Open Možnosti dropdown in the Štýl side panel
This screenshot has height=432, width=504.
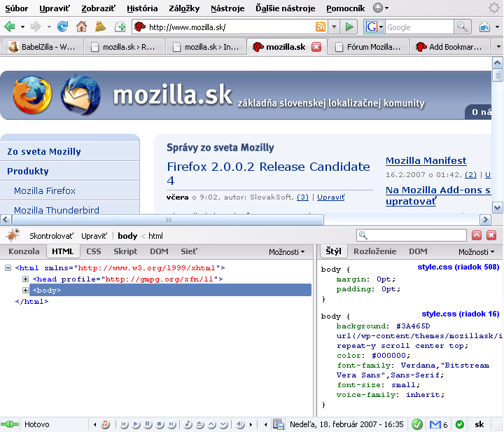[x=476, y=252]
